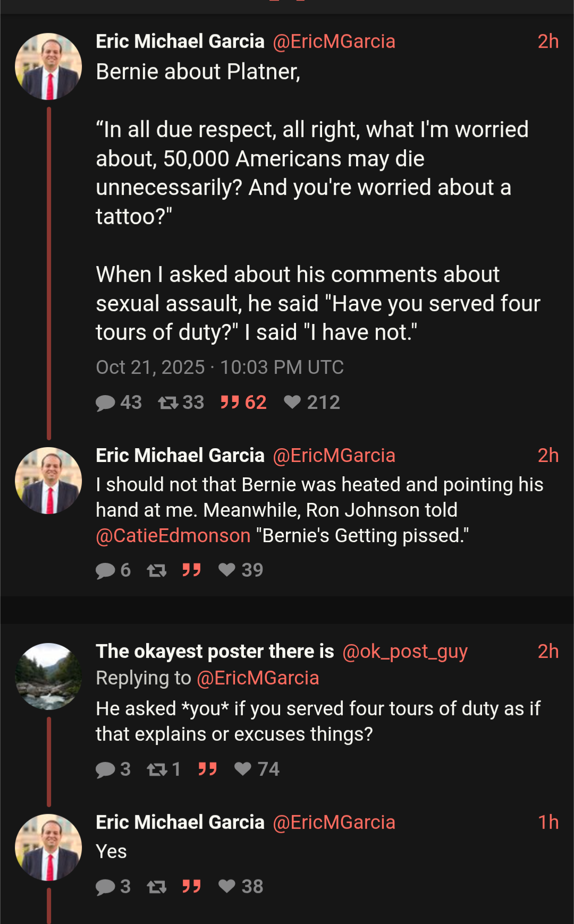Like the ok_post_guy reply with 74 likes
This screenshot has height=924, width=574.
coord(243,769)
